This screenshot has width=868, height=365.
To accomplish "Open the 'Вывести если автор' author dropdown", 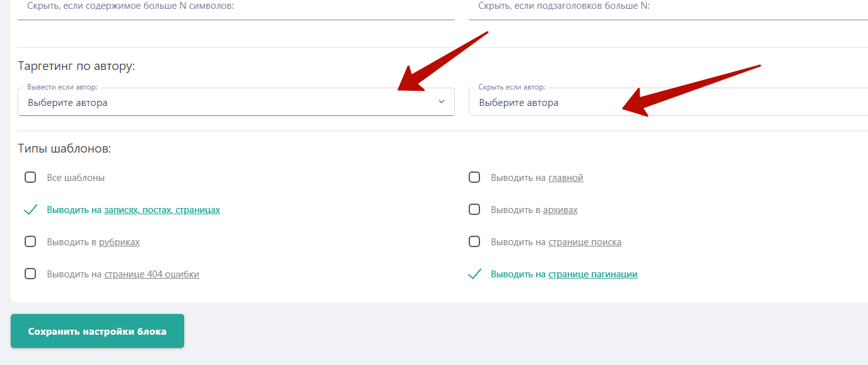I will coord(236,102).
